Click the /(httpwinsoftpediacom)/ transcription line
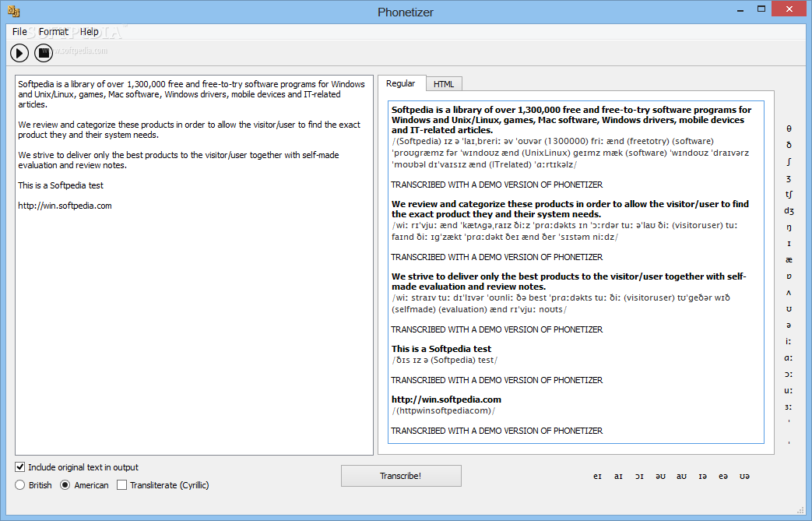The image size is (812, 521). (443, 410)
